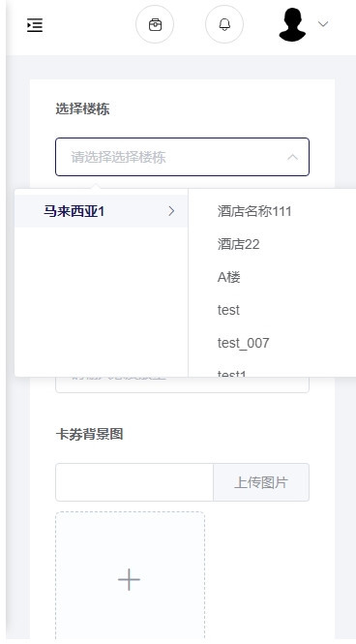The width and height of the screenshot is (356, 644).
Task: Expand the 马来西亚1 chevron arrow
Action: [171, 211]
